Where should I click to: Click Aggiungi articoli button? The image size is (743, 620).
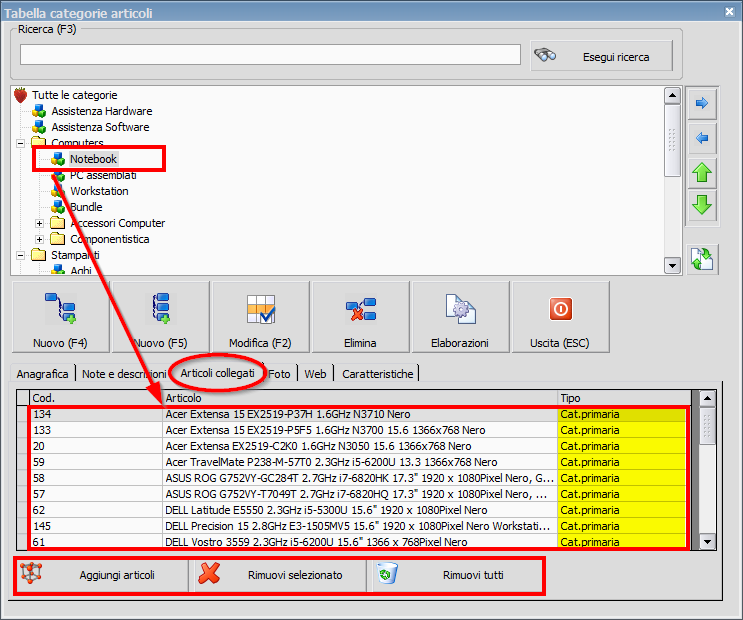(x=101, y=575)
